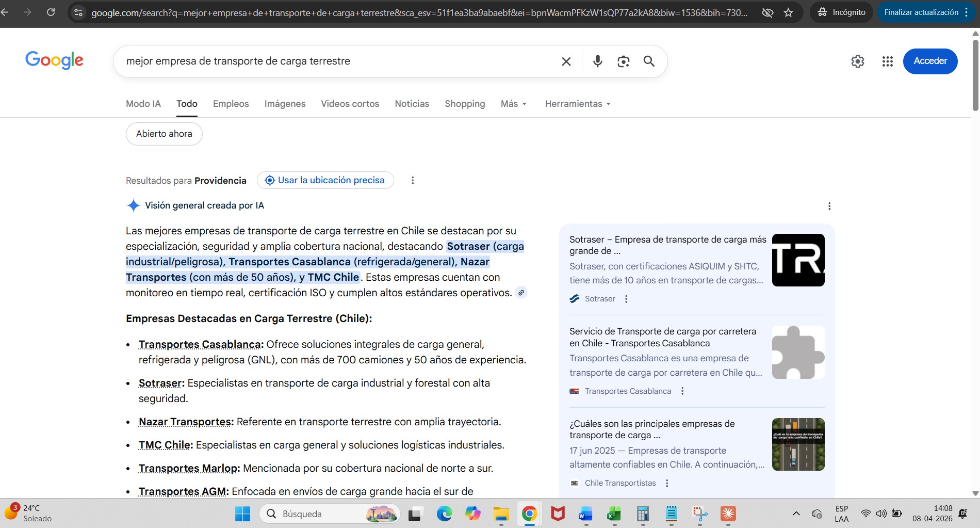Click the voice search microphone icon
980x528 pixels.
coord(597,61)
